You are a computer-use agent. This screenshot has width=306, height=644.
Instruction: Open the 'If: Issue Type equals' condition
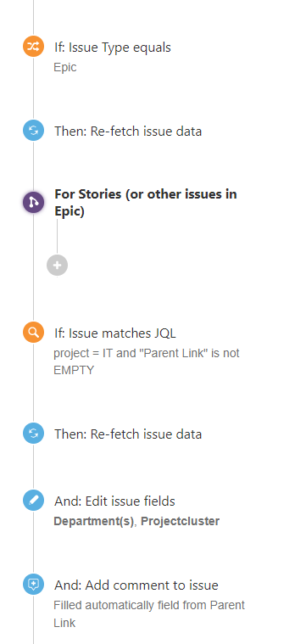coord(113,48)
